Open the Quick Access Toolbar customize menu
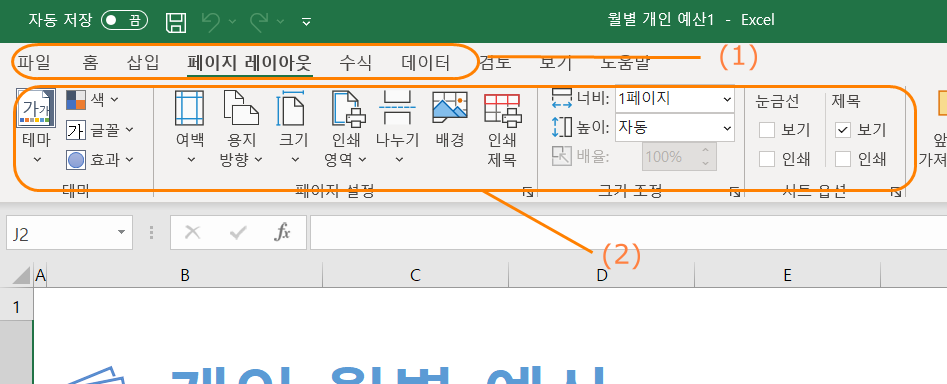 click(x=306, y=22)
